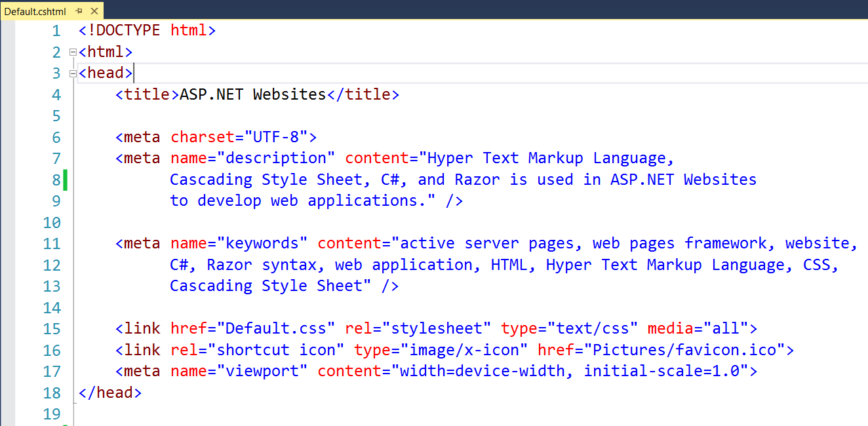The width and height of the screenshot is (868, 426).
Task: Close the Default.cshtml tab
Action: (x=94, y=11)
